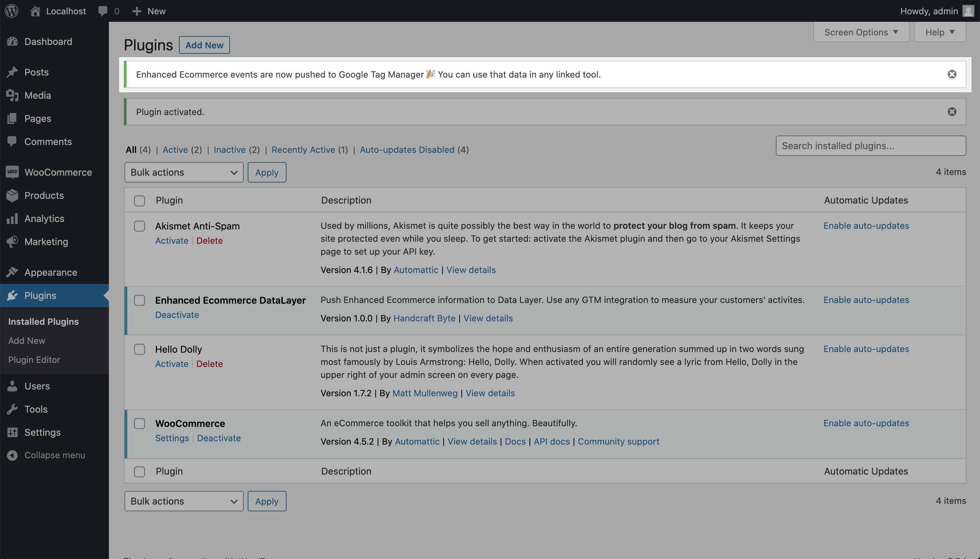Open the bottom Bulk actions dropdown
The image size is (980, 559).
[184, 501]
